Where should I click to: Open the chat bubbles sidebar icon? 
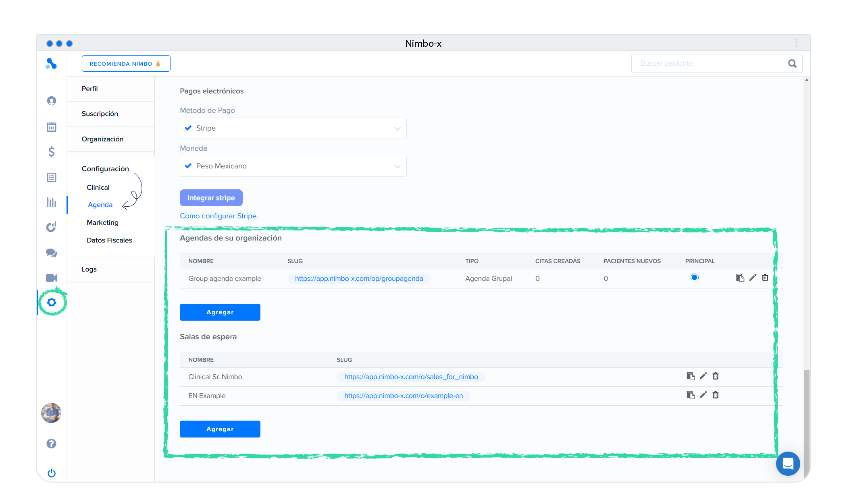[x=52, y=253]
